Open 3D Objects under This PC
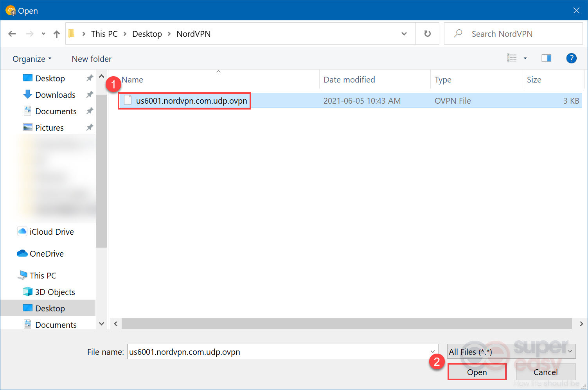 coord(55,292)
